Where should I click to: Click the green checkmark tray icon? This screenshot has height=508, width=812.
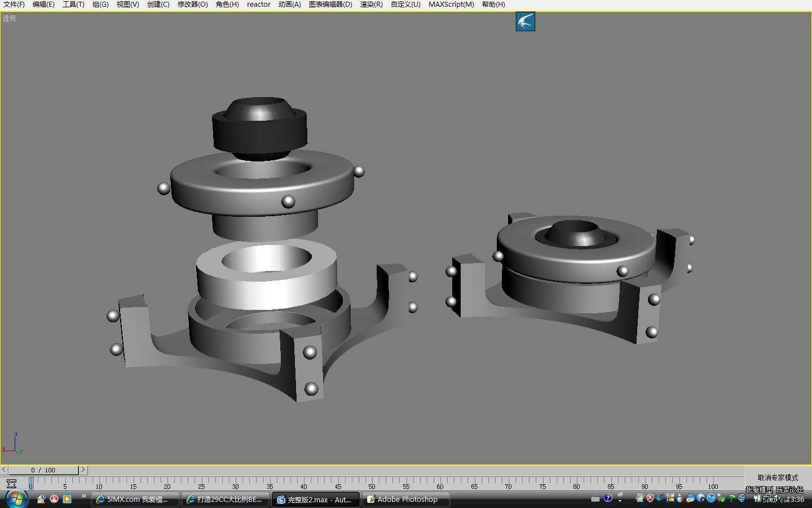tap(722, 499)
